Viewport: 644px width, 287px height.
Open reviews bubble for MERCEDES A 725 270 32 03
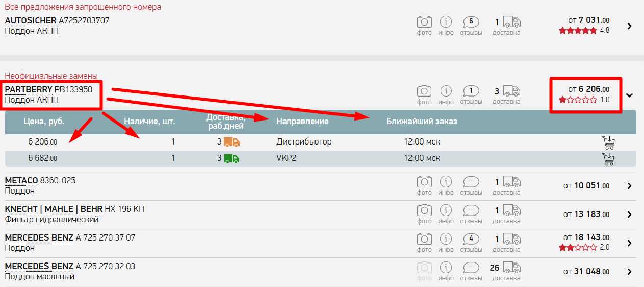pyautogui.click(x=471, y=267)
